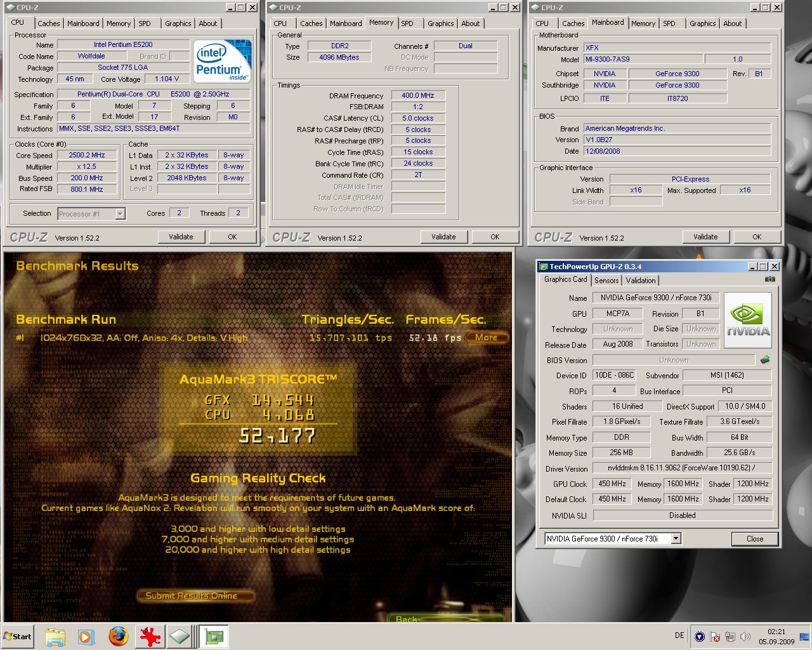
Task: Click Validate in the CPU-Z Mainboard window
Action: coord(705,237)
